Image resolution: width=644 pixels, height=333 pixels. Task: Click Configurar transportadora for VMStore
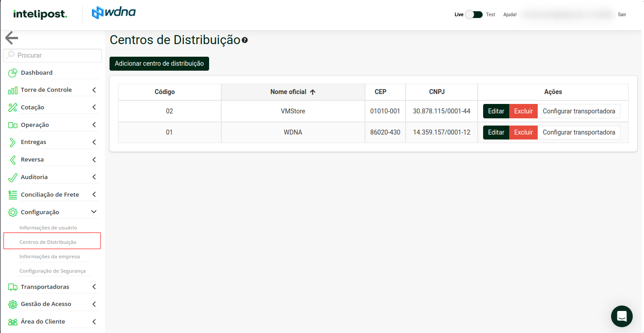coord(579,111)
